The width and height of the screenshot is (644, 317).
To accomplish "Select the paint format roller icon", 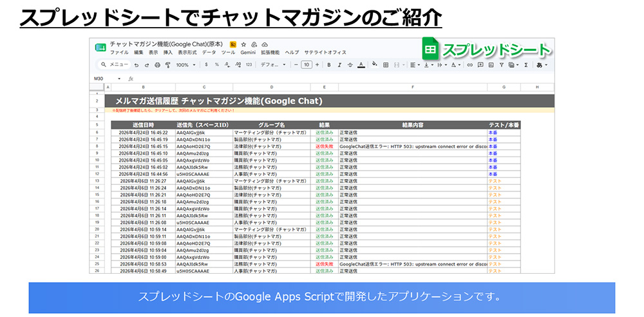I will click(167, 65).
